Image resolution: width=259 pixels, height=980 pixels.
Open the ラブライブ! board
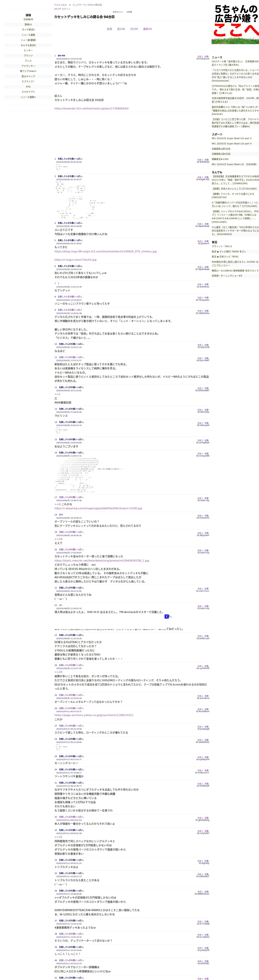pos(28,81)
